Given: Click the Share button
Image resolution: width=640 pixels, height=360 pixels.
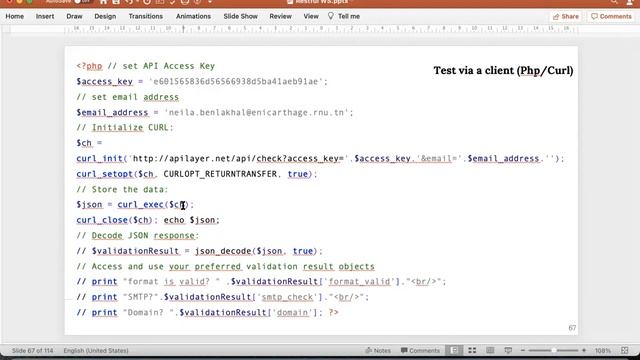Looking at the screenshot, I should tap(565, 16).
